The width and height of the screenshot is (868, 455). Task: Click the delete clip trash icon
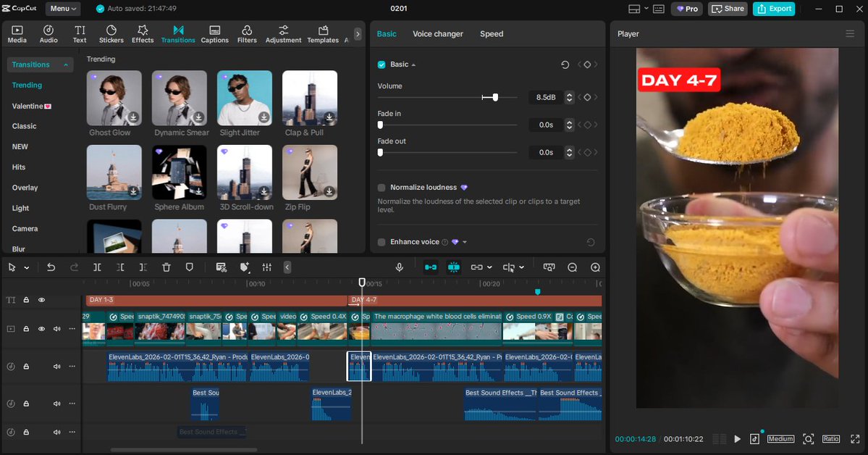point(166,267)
